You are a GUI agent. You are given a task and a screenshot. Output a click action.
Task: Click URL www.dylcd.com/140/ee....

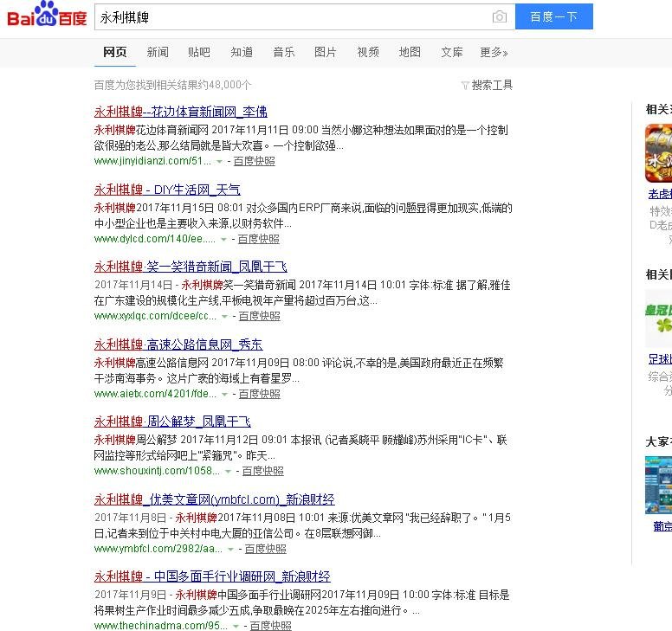coord(155,239)
